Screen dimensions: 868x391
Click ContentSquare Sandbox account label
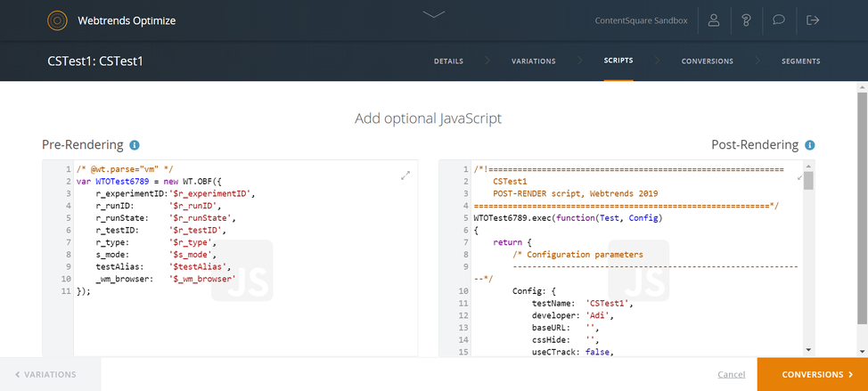[x=641, y=21]
